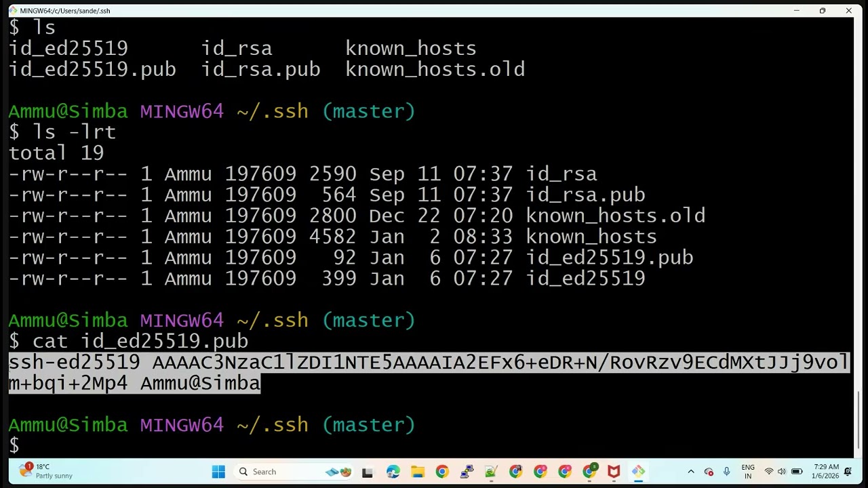The width and height of the screenshot is (868, 488).
Task: Check the battery status icon
Action: click(797, 472)
